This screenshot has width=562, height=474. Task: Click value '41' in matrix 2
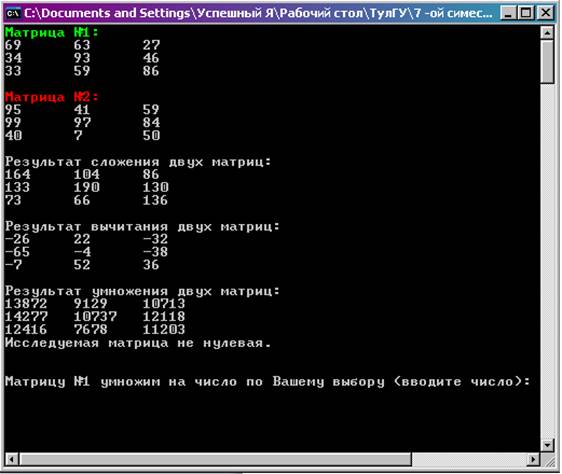pyautogui.click(x=82, y=110)
